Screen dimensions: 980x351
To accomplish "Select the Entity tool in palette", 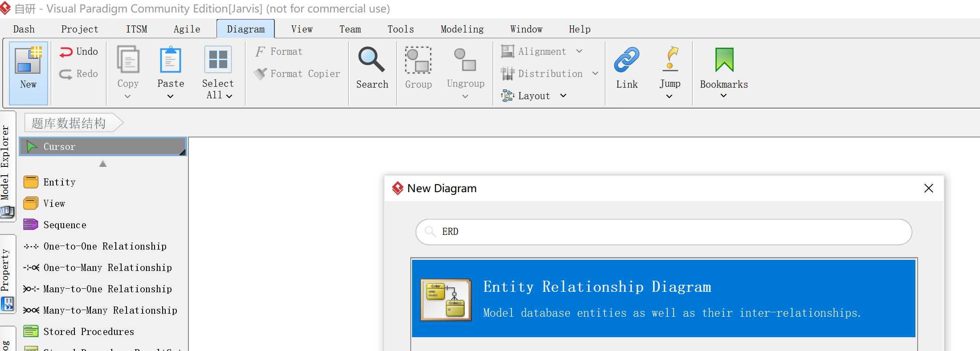I will [x=59, y=182].
